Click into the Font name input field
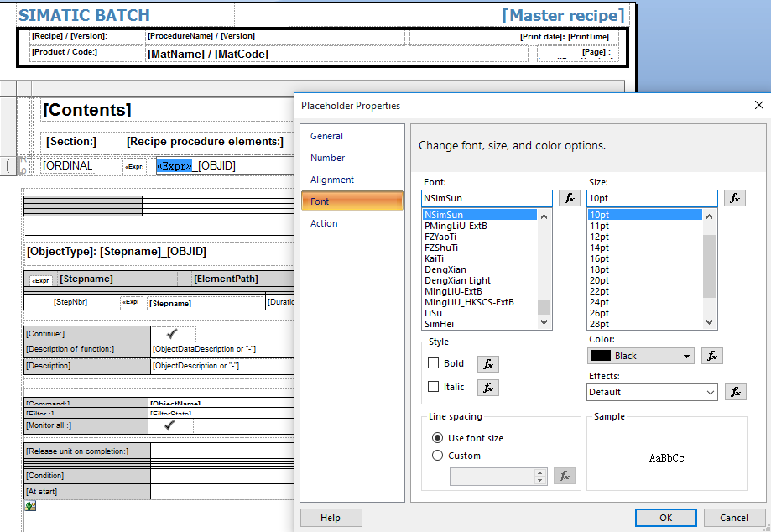The height and width of the screenshot is (532, 771). coord(487,198)
